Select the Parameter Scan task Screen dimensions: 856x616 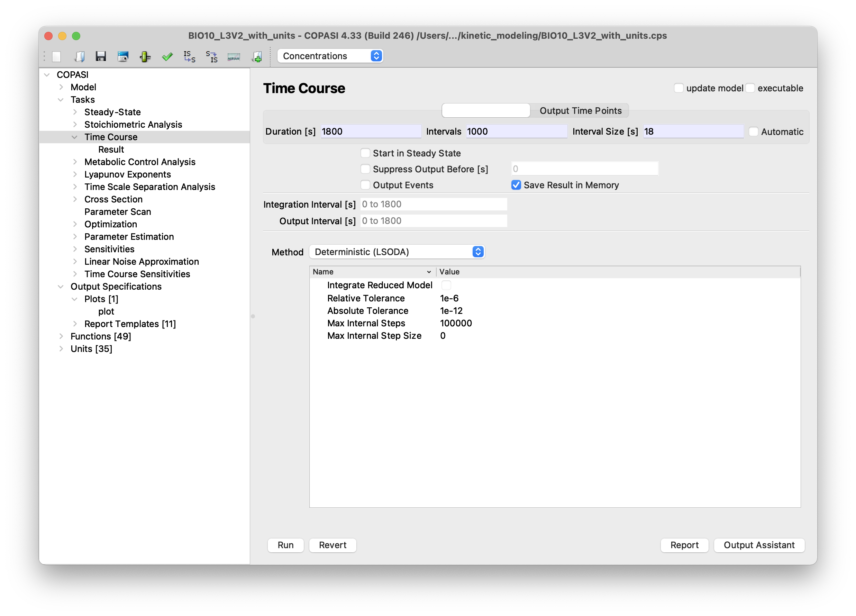(x=118, y=212)
